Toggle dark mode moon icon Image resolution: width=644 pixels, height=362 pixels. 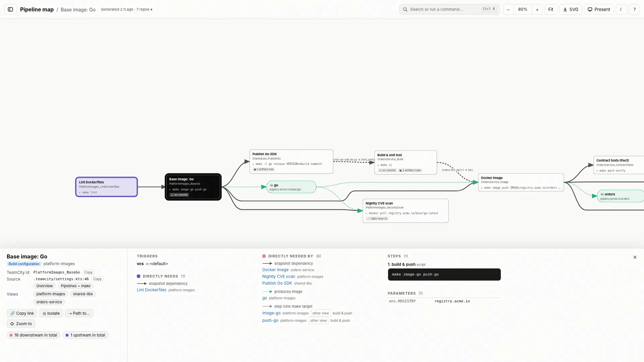tap(621, 9)
